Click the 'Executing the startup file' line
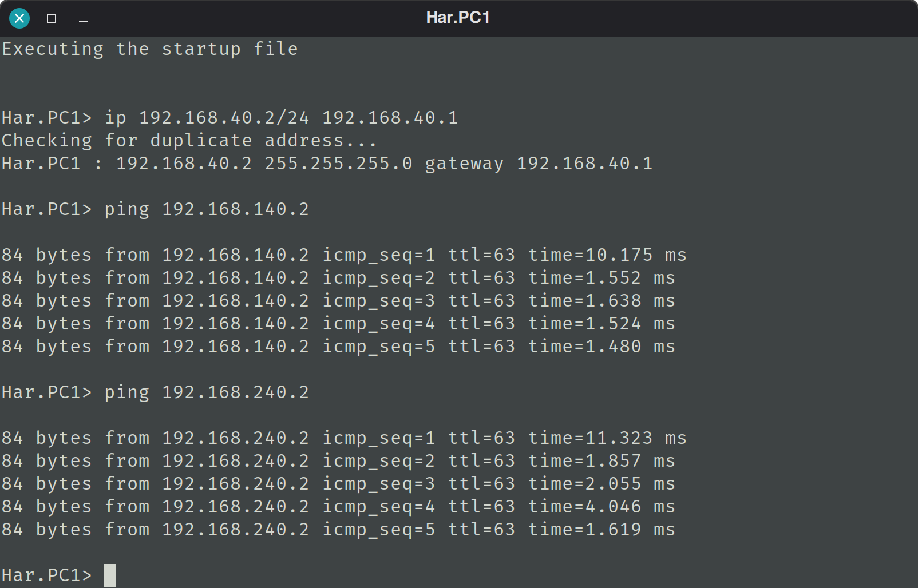Image resolution: width=918 pixels, height=588 pixels. pos(150,50)
